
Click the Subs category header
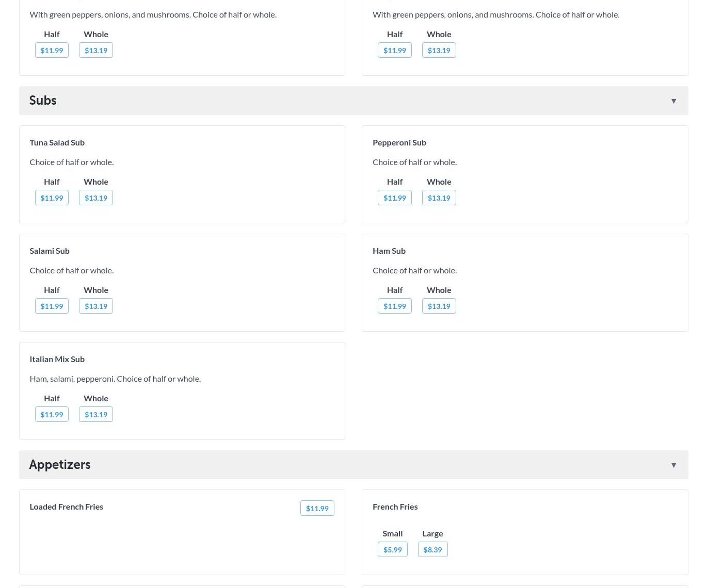click(x=43, y=101)
